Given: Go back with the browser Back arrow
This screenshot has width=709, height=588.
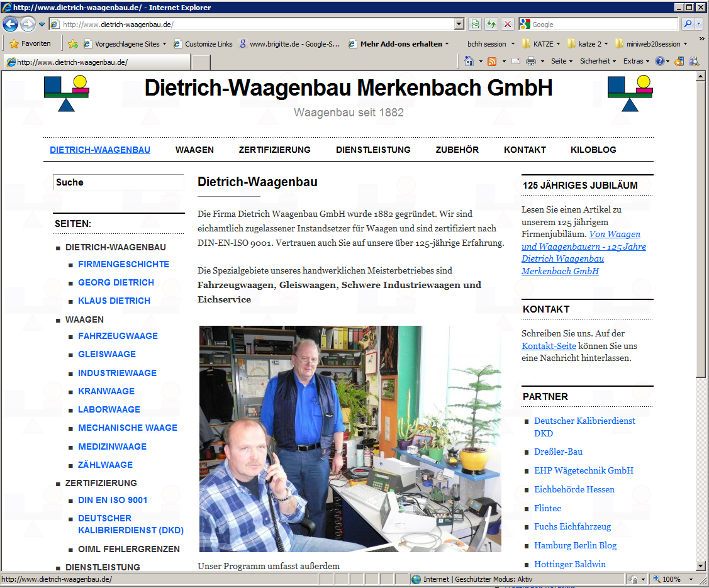Looking at the screenshot, I should pyautogui.click(x=11, y=24).
